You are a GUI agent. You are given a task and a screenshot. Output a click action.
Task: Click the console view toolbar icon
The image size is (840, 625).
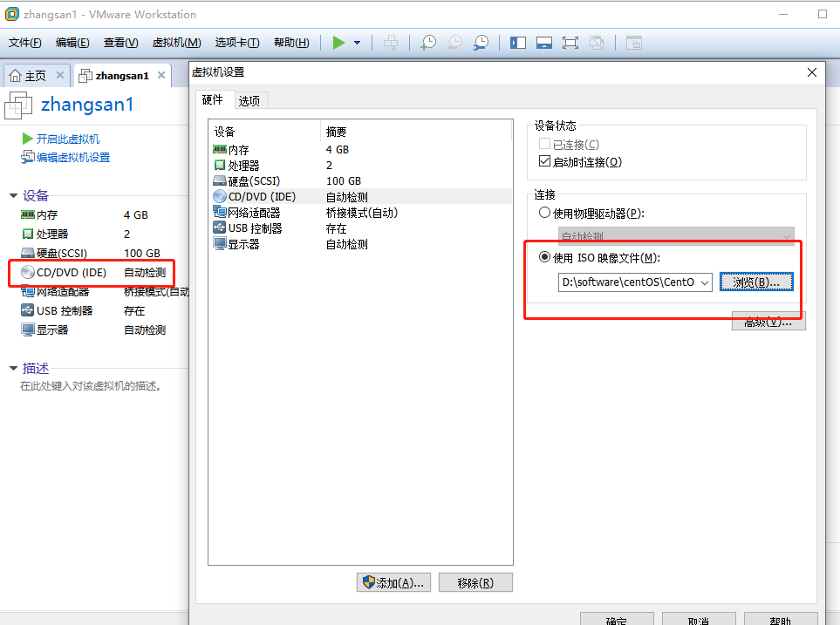(634, 43)
